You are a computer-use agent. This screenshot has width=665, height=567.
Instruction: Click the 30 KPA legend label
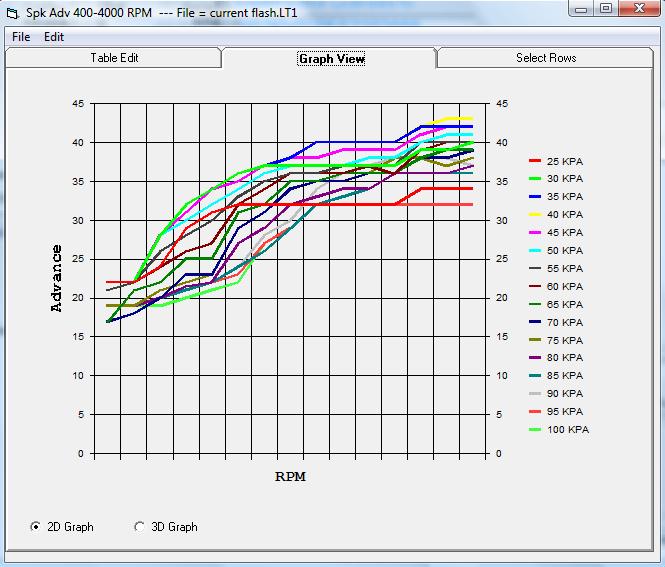click(566, 179)
